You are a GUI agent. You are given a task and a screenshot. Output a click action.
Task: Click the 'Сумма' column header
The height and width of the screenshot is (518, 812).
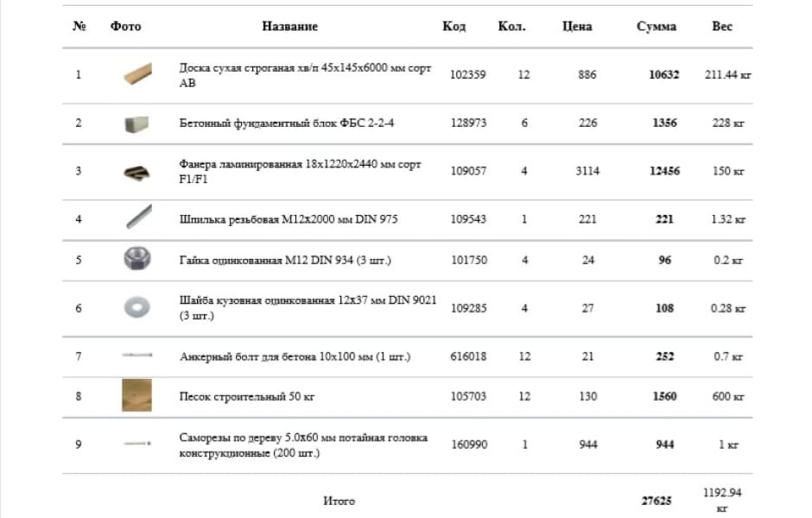coord(656,27)
